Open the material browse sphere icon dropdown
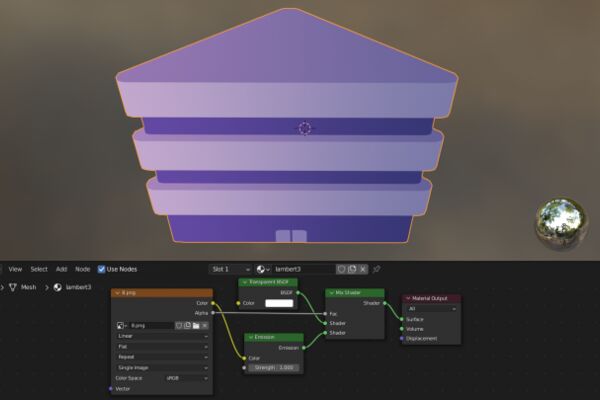This screenshot has width=600, height=400. pyautogui.click(x=263, y=269)
